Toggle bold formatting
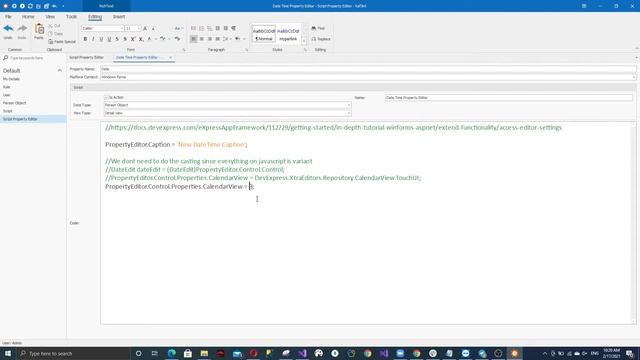Viewport: 640px width, 360px height. [85, 39]
